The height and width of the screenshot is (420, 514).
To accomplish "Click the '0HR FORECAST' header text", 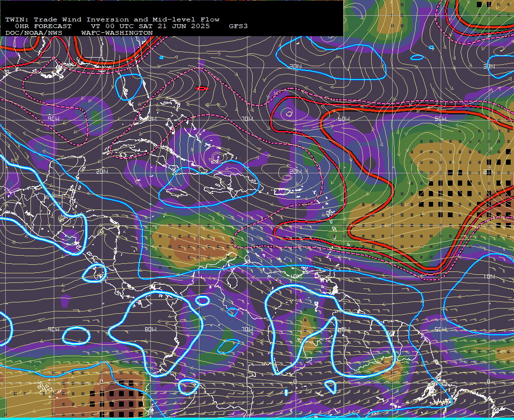I will click(x=43, y=26).
